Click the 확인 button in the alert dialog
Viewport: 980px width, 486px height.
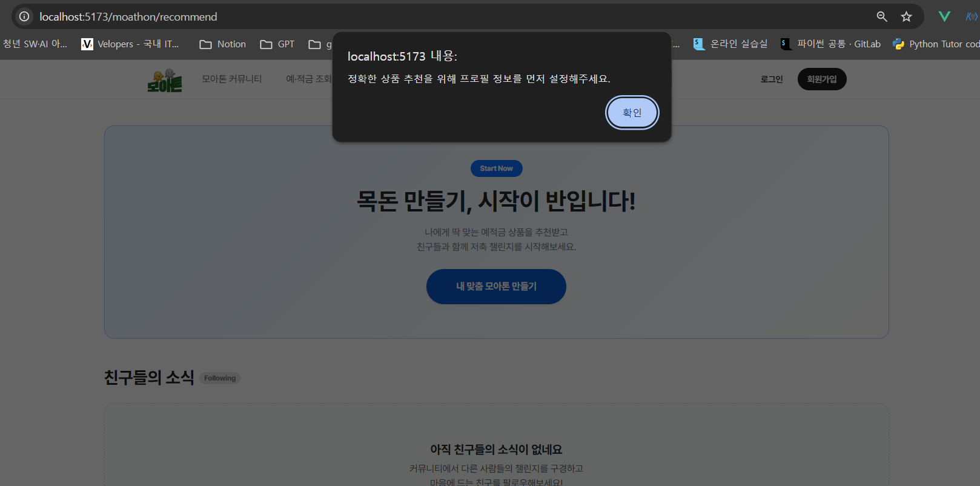click(x=632, y=113)
